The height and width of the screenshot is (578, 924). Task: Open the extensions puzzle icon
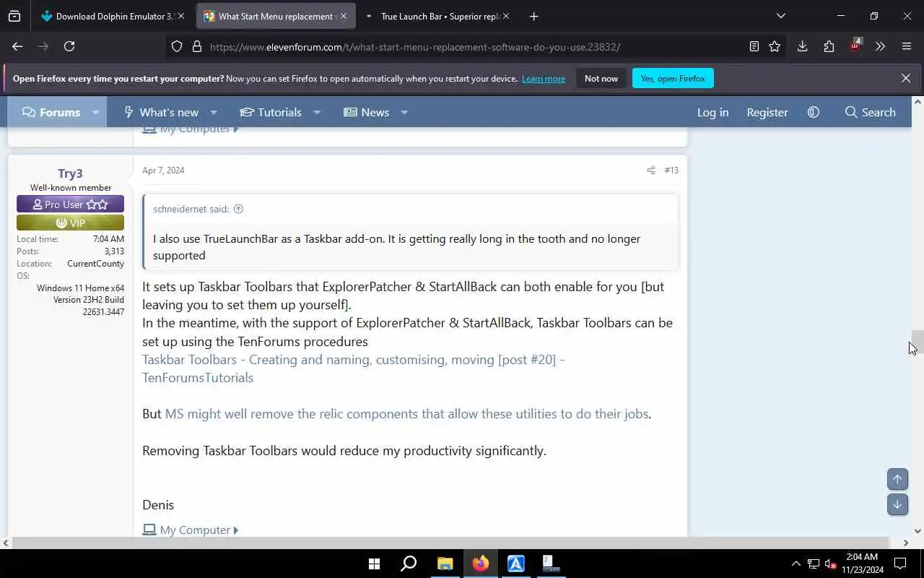(829, 46)
